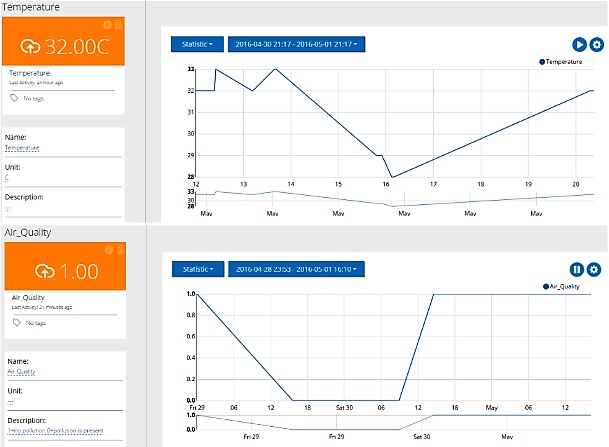Click the tag icon under Temperature

click(14, 98)
